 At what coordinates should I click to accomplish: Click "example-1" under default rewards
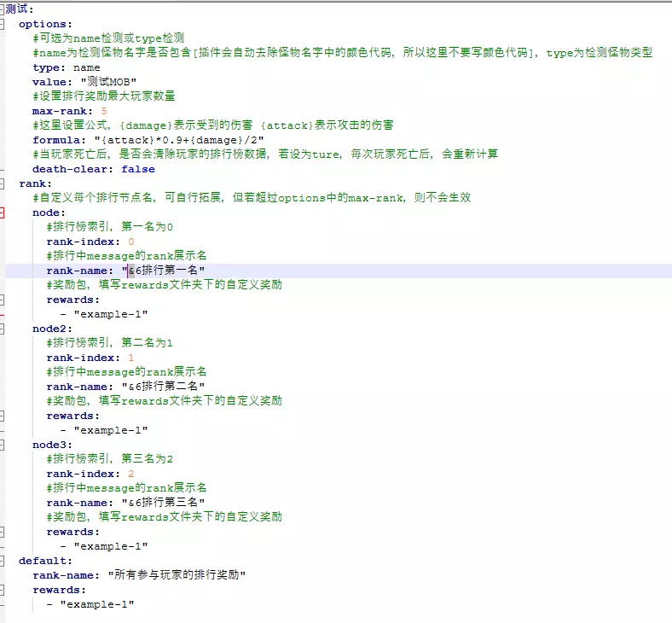pyautogui.click(x=97, y=604)
